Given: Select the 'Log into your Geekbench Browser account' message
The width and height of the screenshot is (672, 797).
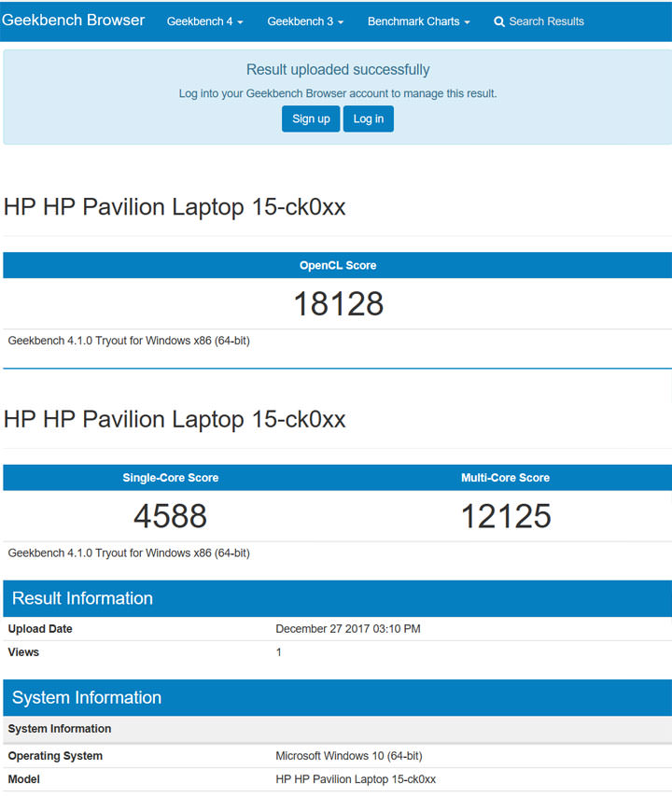Looking at the screenshot, I should tap(338, 93).
